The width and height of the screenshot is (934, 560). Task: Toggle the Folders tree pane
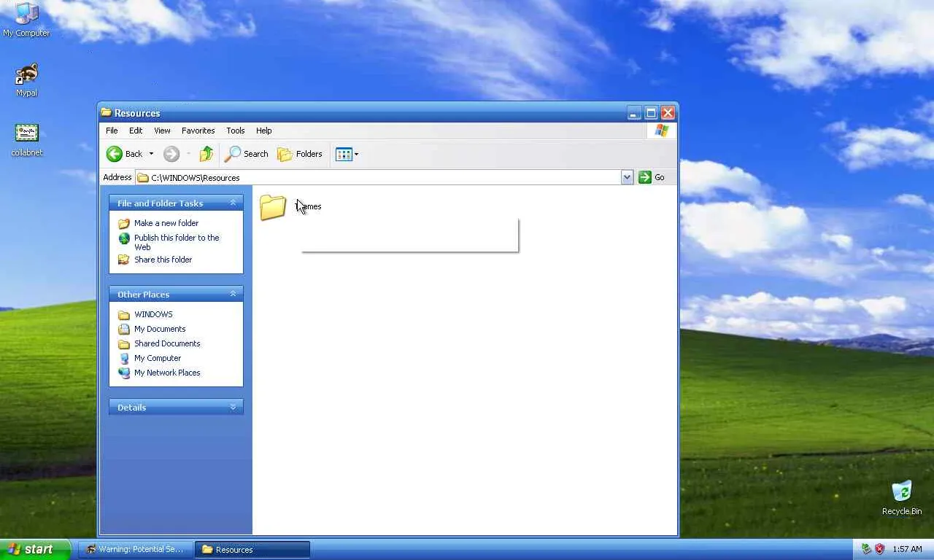point(300,154)
